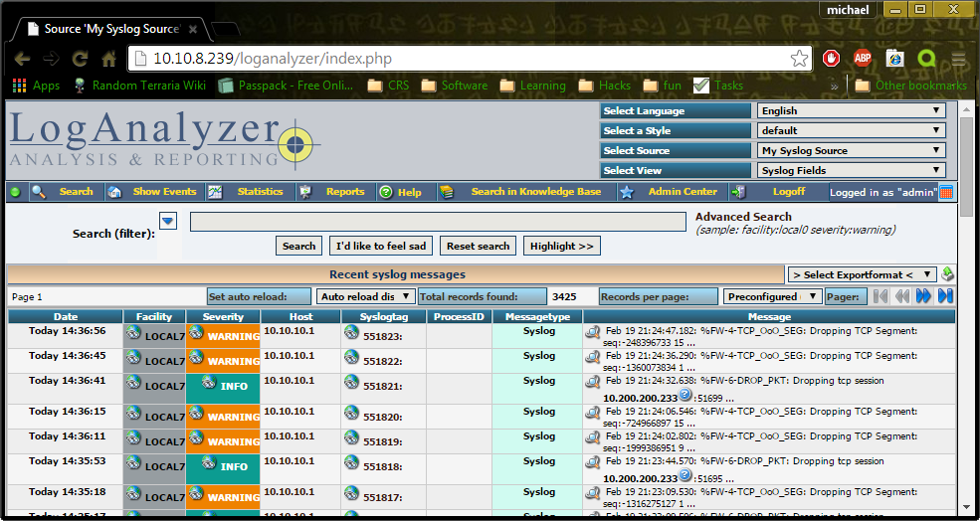Open the Apps grid in bookmarks bar
This screenshot has height=521, width=980.
click(x=36, y=86)
